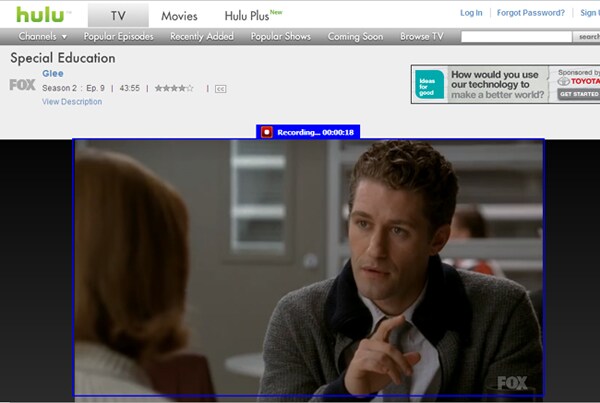Go to Popular Episodes
The image size is (600, 403).
[x=119, y=36]
